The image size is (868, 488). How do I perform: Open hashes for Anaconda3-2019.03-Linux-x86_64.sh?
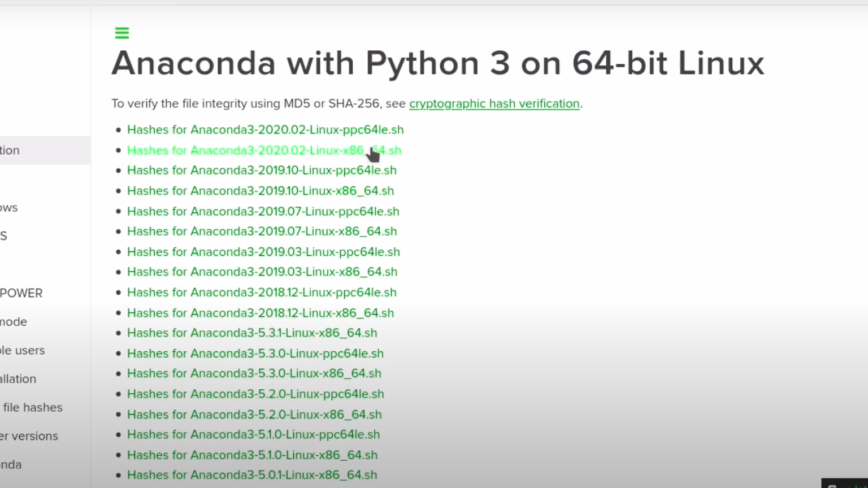tap(262, 272)
